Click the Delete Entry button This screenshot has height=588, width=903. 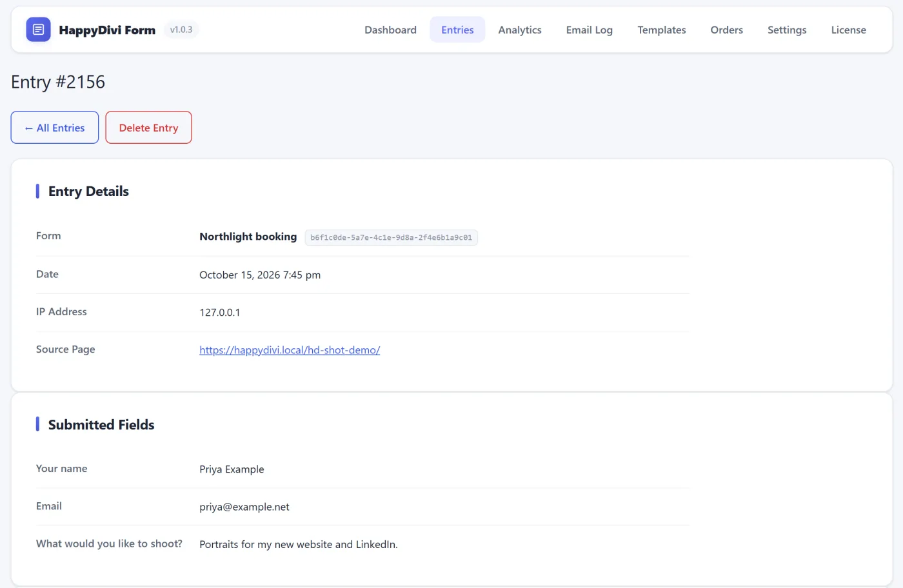148,128
